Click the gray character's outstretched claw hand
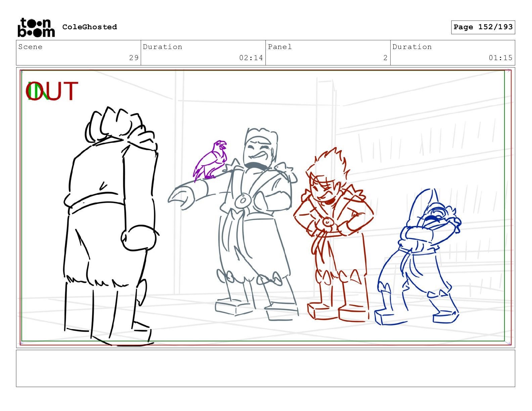The image size is (532, 411). click(181, 198)
